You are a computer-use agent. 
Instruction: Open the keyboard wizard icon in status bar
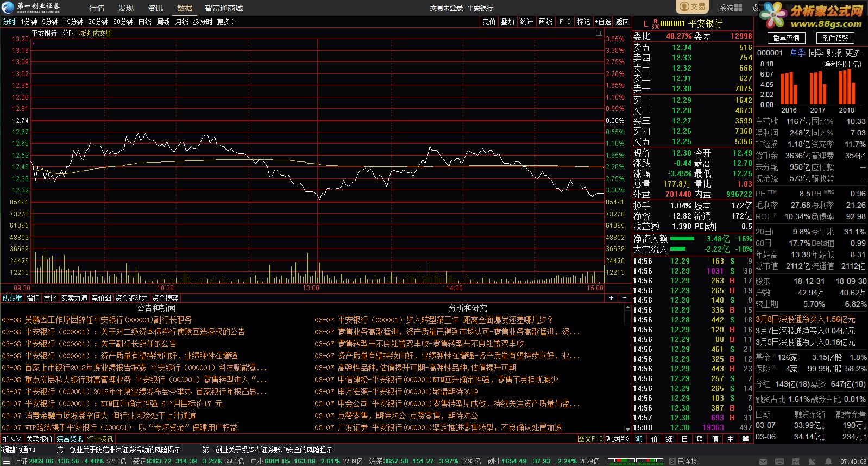pos(779,462)
